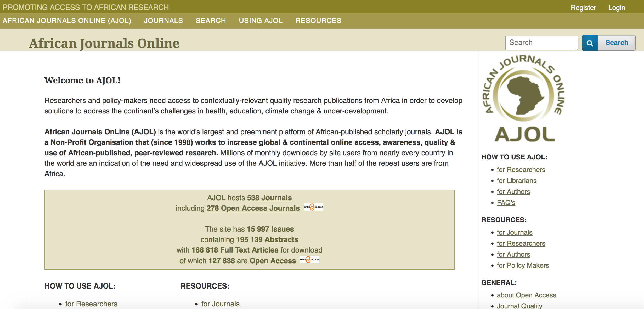Screen dimensions: 644x309
Task: Open the RESOURCES navigation menu
Action: pos(318,21)
